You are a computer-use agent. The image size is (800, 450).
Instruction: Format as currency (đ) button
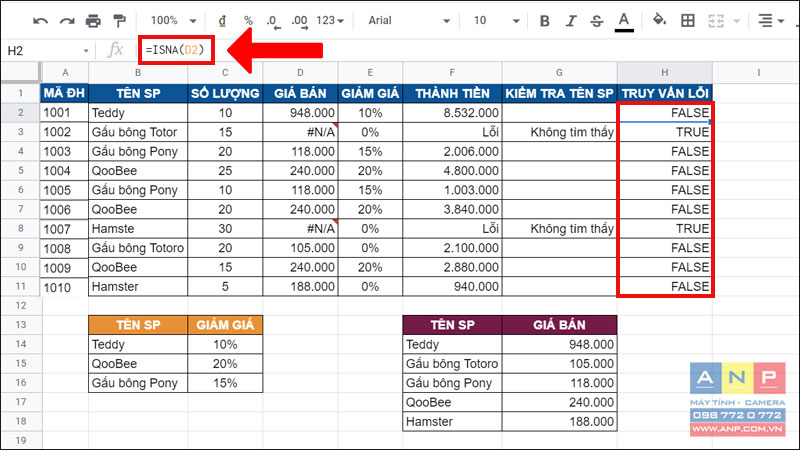point(222,21)
